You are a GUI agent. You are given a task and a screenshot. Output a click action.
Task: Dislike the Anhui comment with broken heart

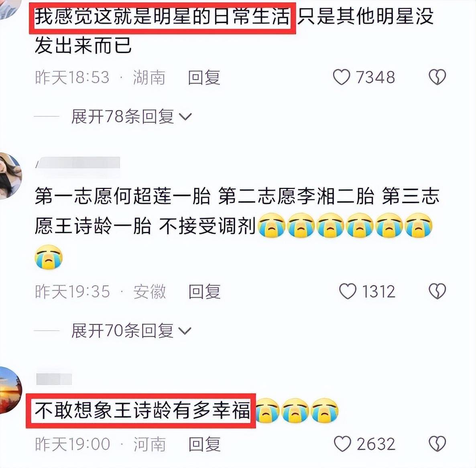coord(437,291)
